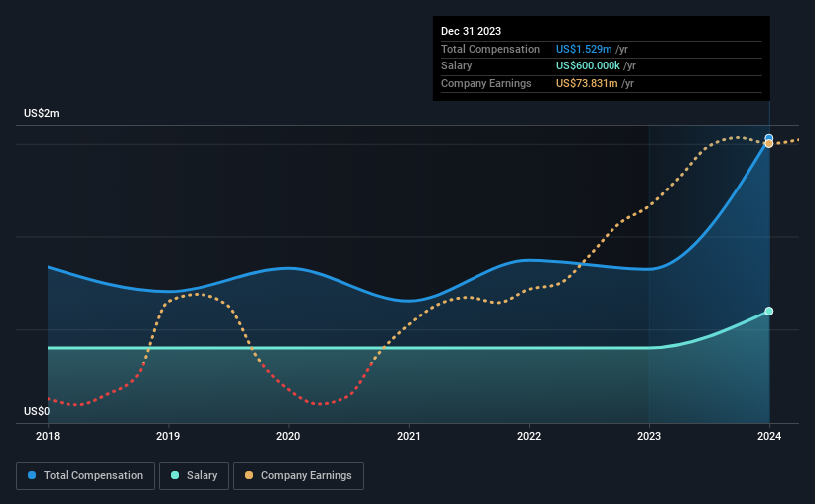The height and width of the screenshot is (504, 815).
Task: Click the Salary row label in tooltip
Action: click(456, 66)
